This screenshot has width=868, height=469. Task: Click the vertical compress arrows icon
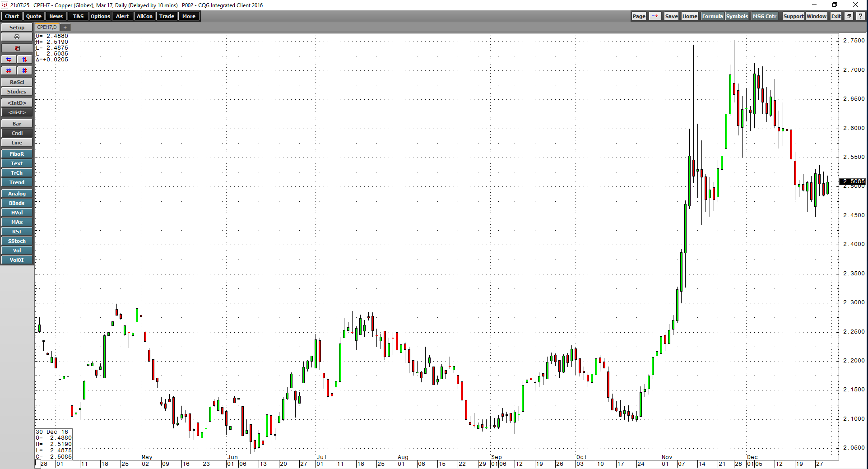point(25,71)
